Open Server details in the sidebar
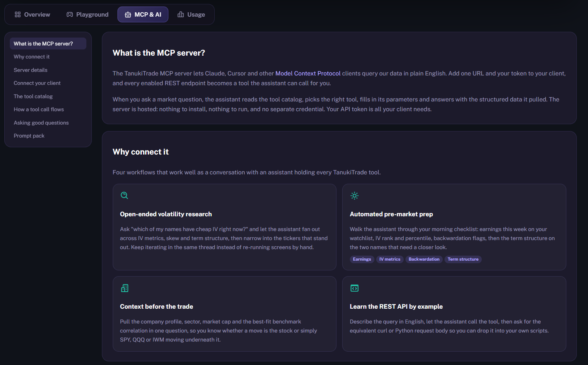The image size is (588, 365). [x=48, y=70]
